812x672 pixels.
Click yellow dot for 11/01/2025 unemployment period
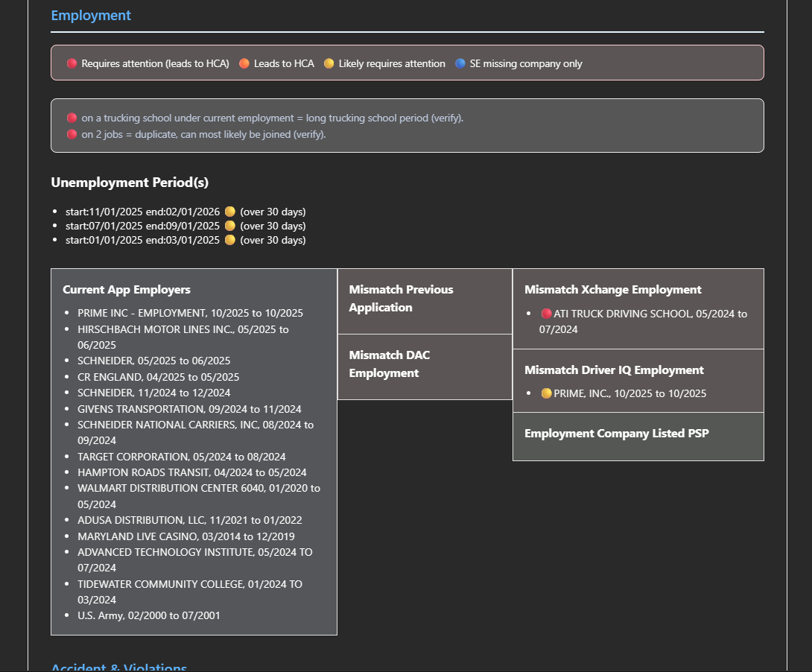[x=230, y=212]
